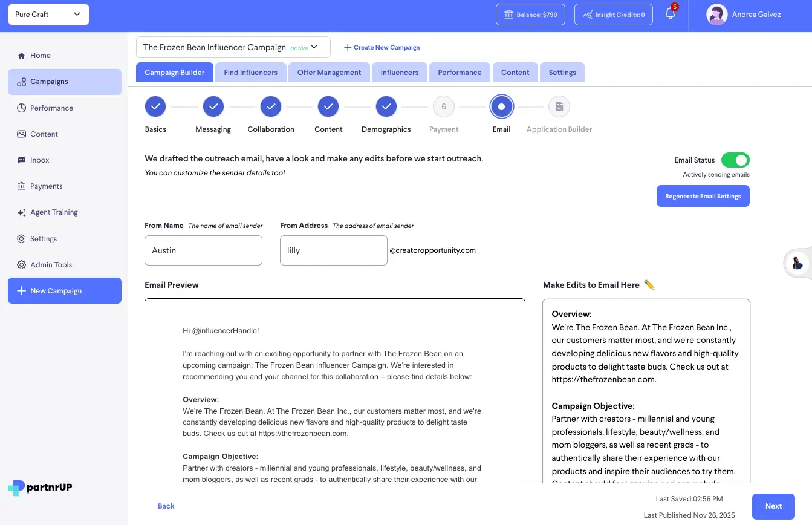Open Agent Training
812x525 pixels.
[x=53, y=212]
